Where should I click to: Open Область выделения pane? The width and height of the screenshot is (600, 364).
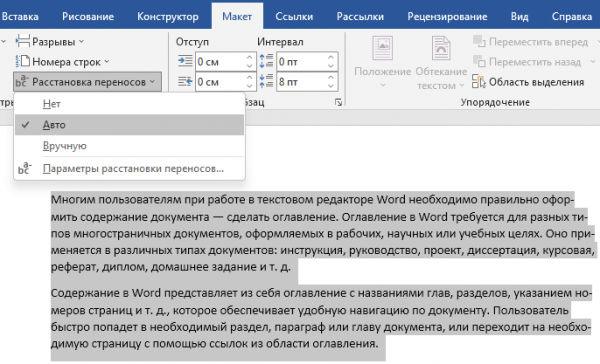tap(528, 82)
